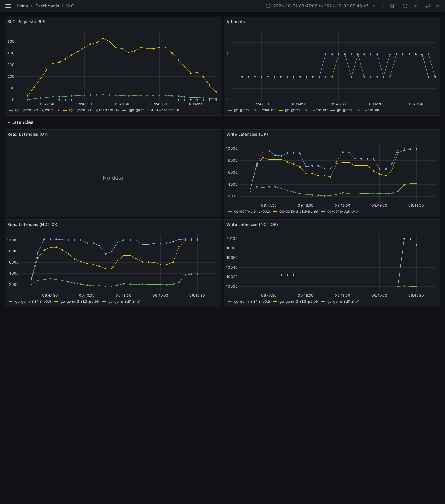Toggle p0.5 series in Write Latencies (OK)
This screenshot has height=504, width=445.
pos(252,211)
